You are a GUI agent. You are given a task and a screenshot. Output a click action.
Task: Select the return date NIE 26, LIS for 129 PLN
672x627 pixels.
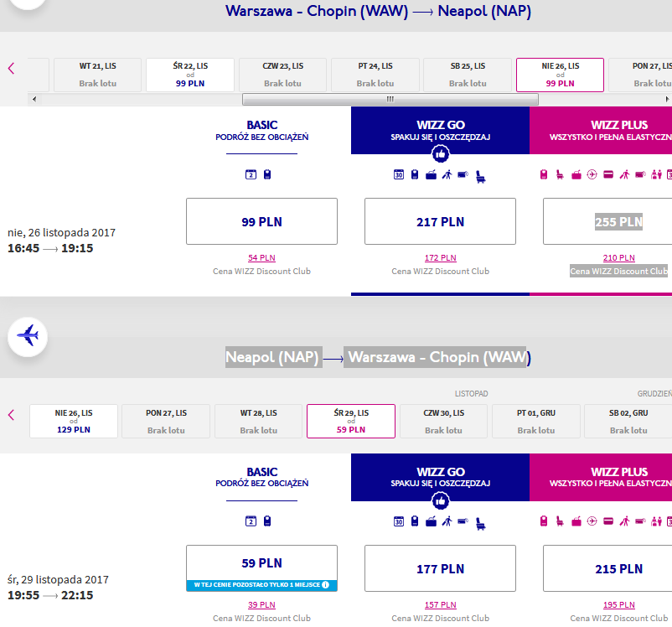point(74,421)
